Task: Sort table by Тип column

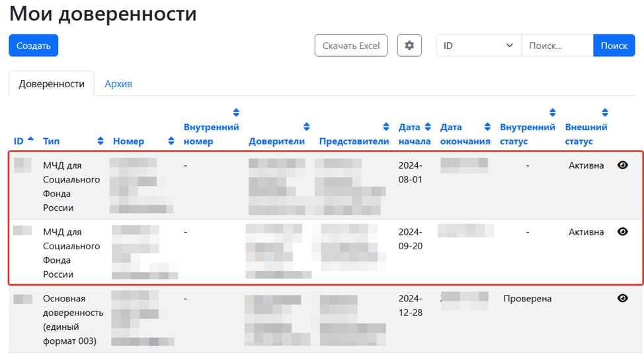Action: [x=101, y=141]
